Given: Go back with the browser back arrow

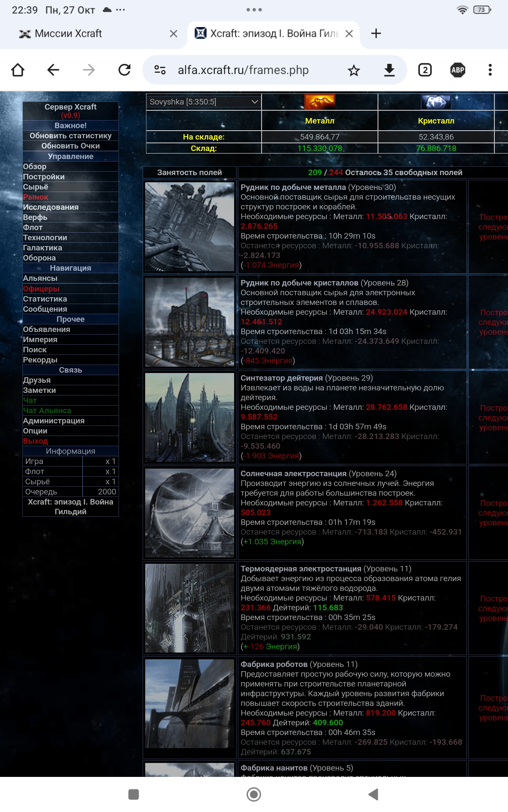Looking at the screenshot, I should click(x=53, y=70).
